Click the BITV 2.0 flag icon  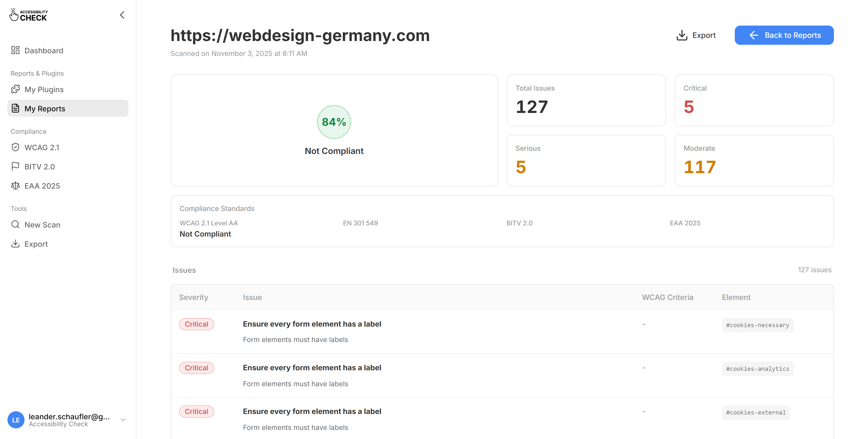click(x=15, y=166)
